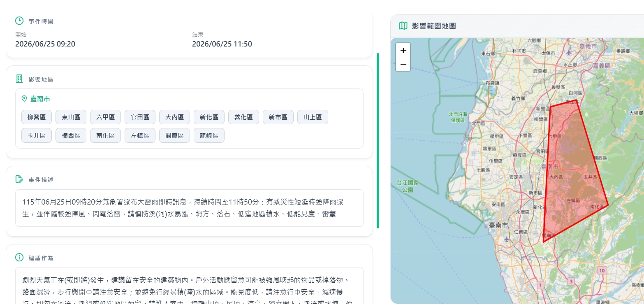644x307 pixels.
Task: Click the 結束 label above the end time
Action: [x=198, y=35]
